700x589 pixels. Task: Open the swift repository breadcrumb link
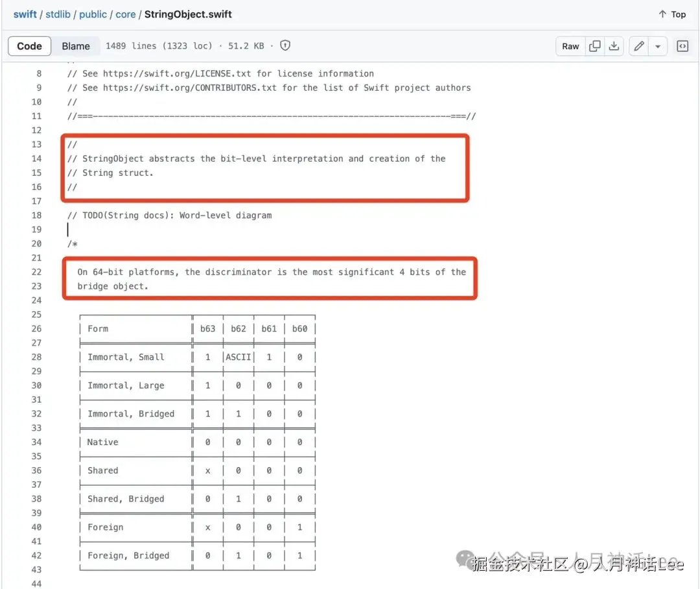[25, 14]
